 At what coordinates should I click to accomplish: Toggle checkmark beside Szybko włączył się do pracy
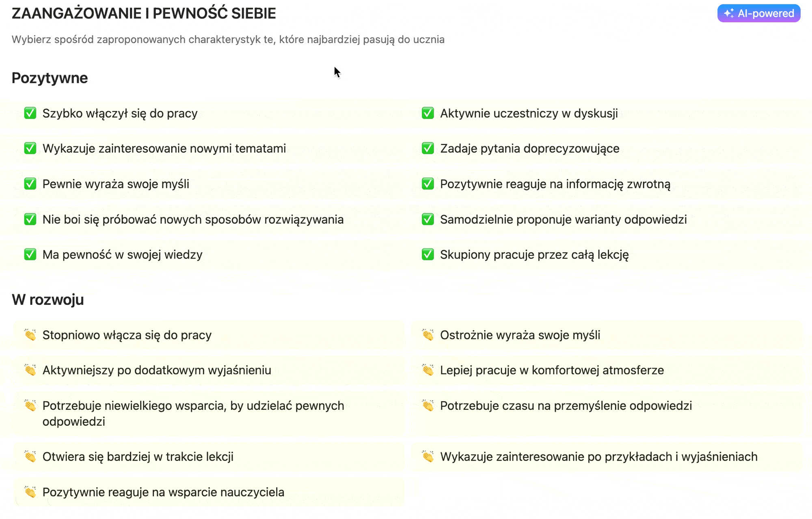(x=30, y=113)
